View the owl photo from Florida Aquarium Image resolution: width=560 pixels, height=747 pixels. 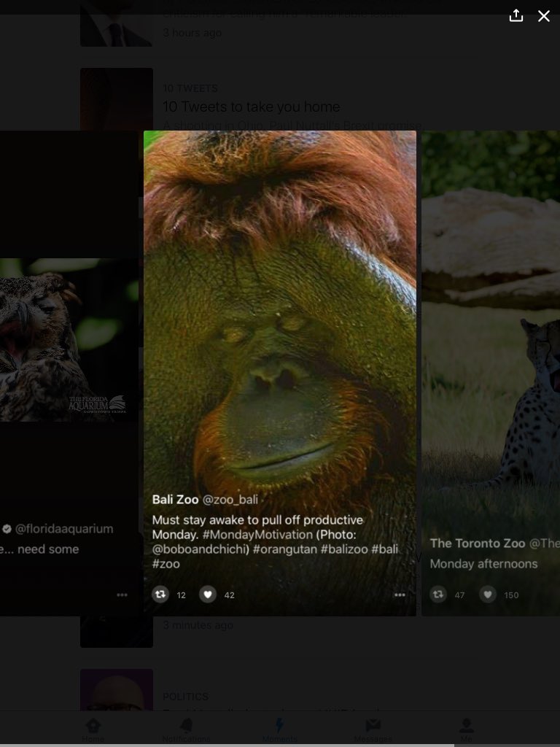coord(69,340)
